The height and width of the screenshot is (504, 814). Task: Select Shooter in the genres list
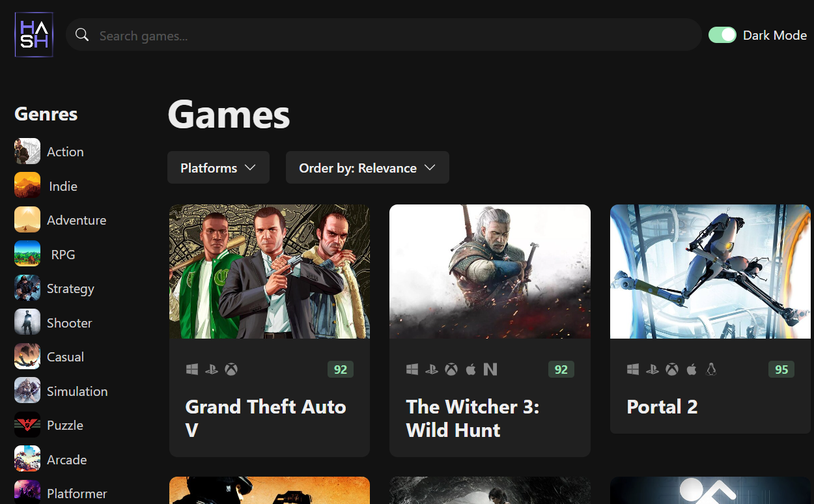[69, 323]
